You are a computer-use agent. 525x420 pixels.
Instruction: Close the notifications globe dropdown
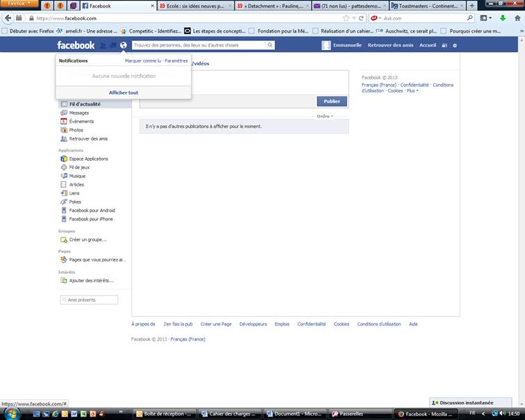click(x=123, y=45)
